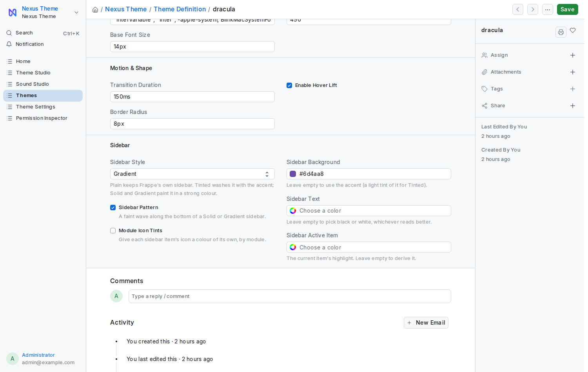The image size is (588, 372).
Task: Add an assignment with plus icon
Action: [573, 55]
